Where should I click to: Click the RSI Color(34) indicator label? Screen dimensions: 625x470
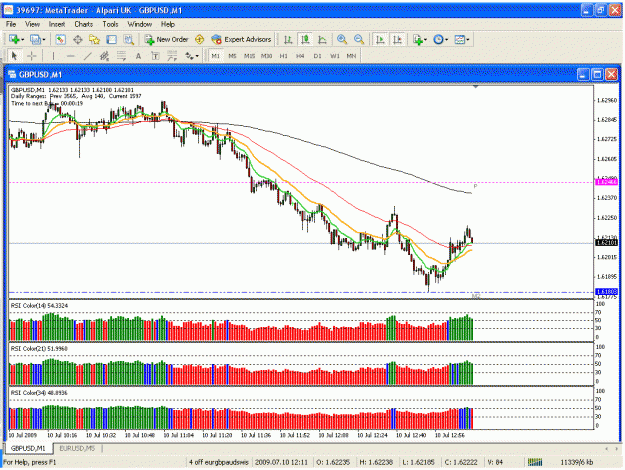(x=39, y=393)
